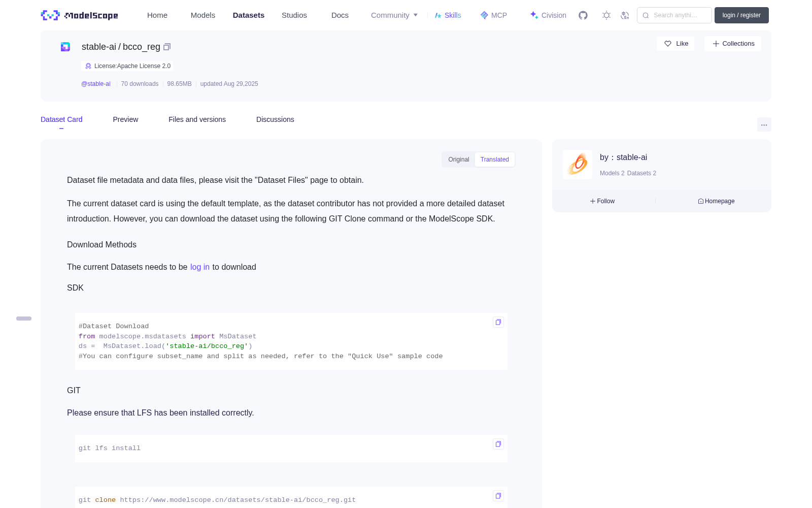Copy the git clone command
The height and width of the screenshot is (508, 812).
(x=498, y=496)
